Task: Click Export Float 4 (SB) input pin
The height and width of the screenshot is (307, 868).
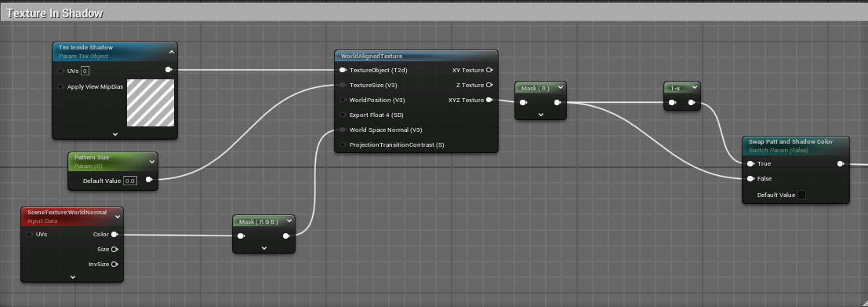Action: 343,115
